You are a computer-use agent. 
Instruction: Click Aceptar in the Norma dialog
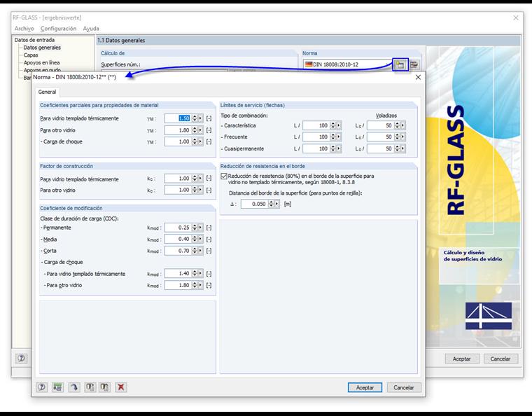[x=365, y=387]
